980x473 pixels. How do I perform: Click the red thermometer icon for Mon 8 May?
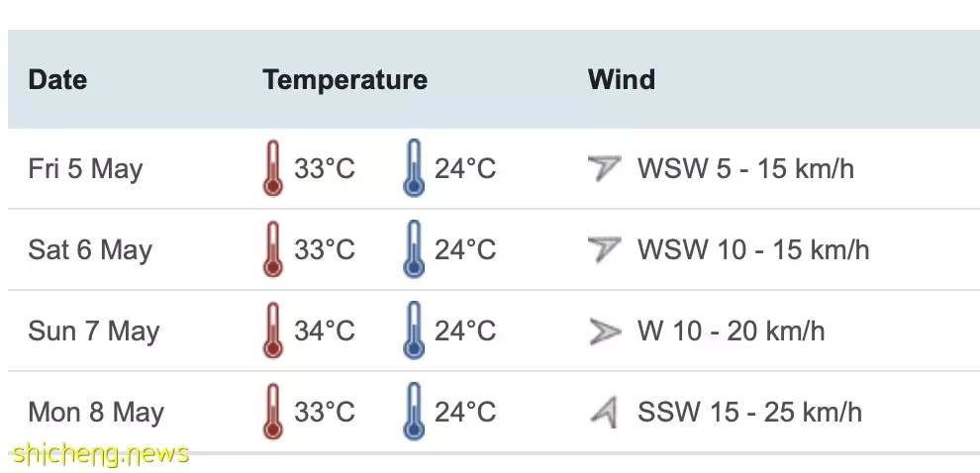click(x=272, y=412)
